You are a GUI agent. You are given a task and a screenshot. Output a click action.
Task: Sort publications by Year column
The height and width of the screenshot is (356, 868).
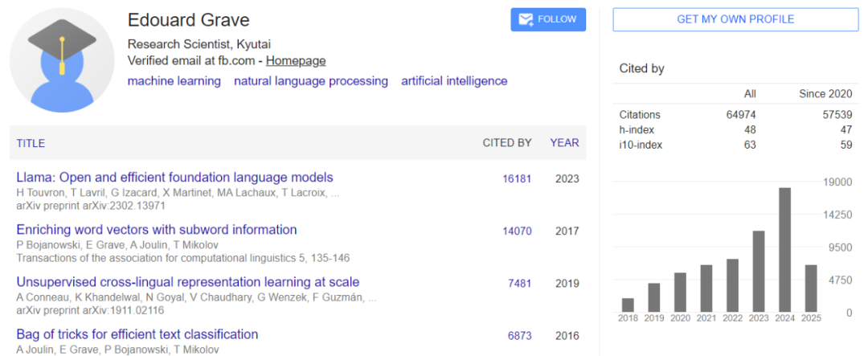click(x=564, y=143)
